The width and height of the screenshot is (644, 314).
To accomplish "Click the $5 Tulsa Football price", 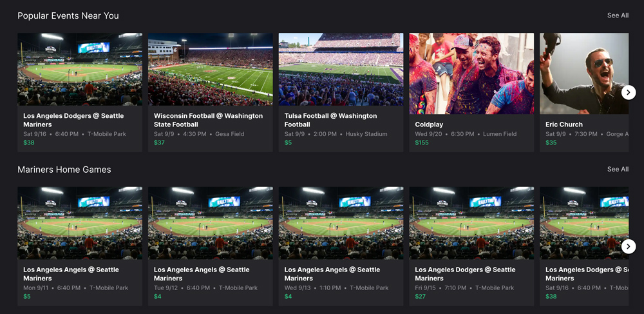I will [x=288, y=142].
